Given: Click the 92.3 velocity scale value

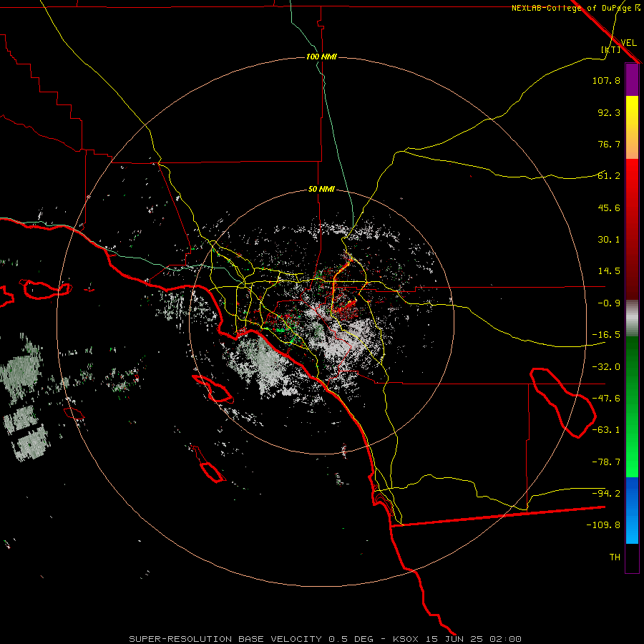Looking at the screenshot, I should point(609,112).
